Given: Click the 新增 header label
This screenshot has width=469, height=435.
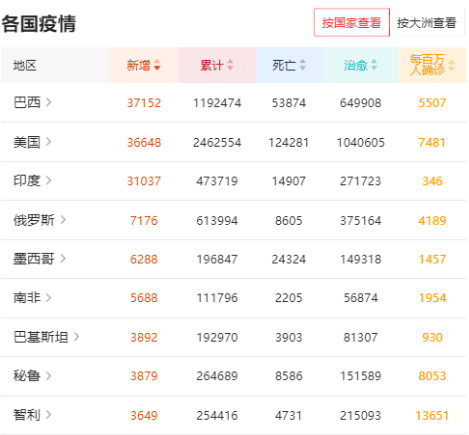Looking at the screenshot, I should [139, 65].
